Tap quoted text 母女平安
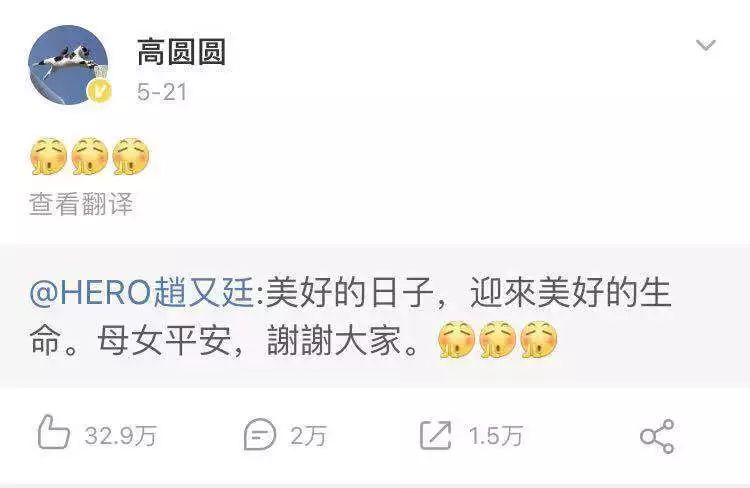The width and height of the screenshot is (750, 488). tap(165, 341)
